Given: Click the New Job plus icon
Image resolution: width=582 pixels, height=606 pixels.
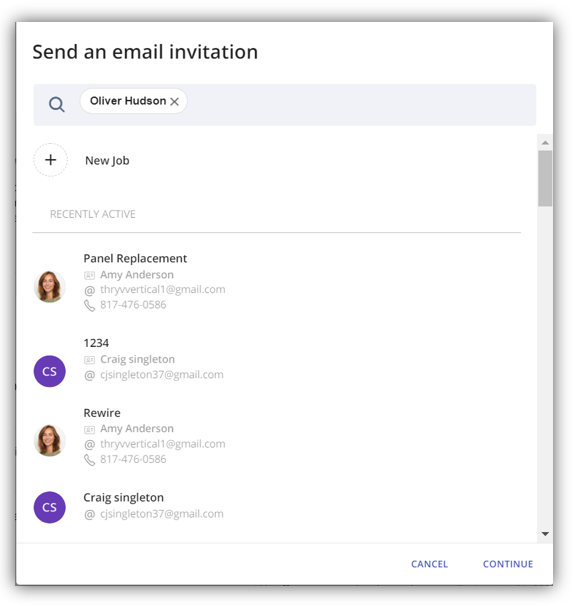Looking at the screenshot, I should pyautogui.click(x=51, y=160).
